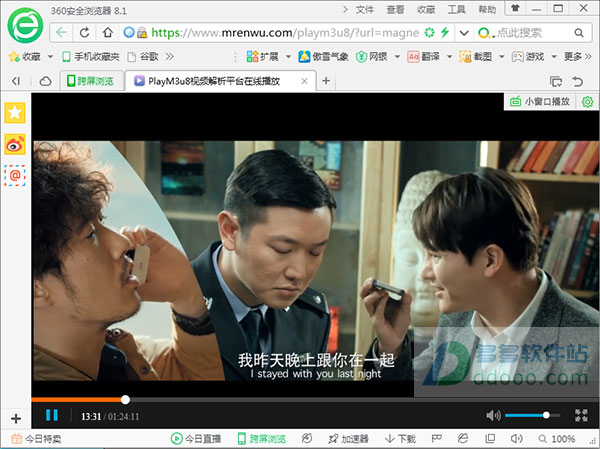Image resolution: width=600 pixels, height=449 pixels.
Task: Pause the video playback
Action: point(52,415)
